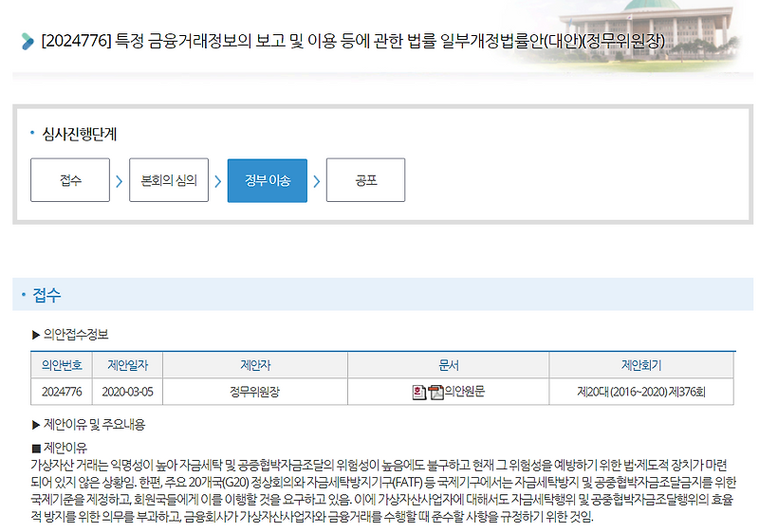Click the 제안자 column header
759x532 pixels.
pos(255,365)
